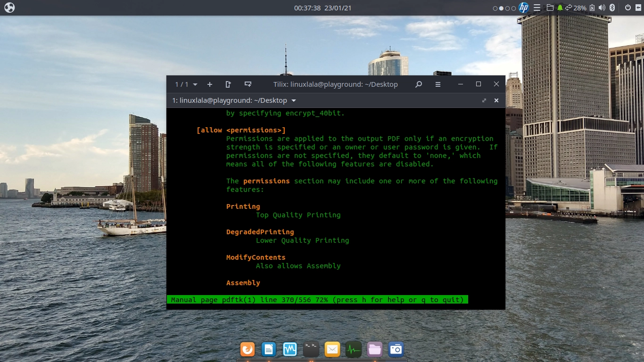The height and width of the screenshot is (362, 644).
Task: Close the terminal pane with the X
Action: coord(496,100)
